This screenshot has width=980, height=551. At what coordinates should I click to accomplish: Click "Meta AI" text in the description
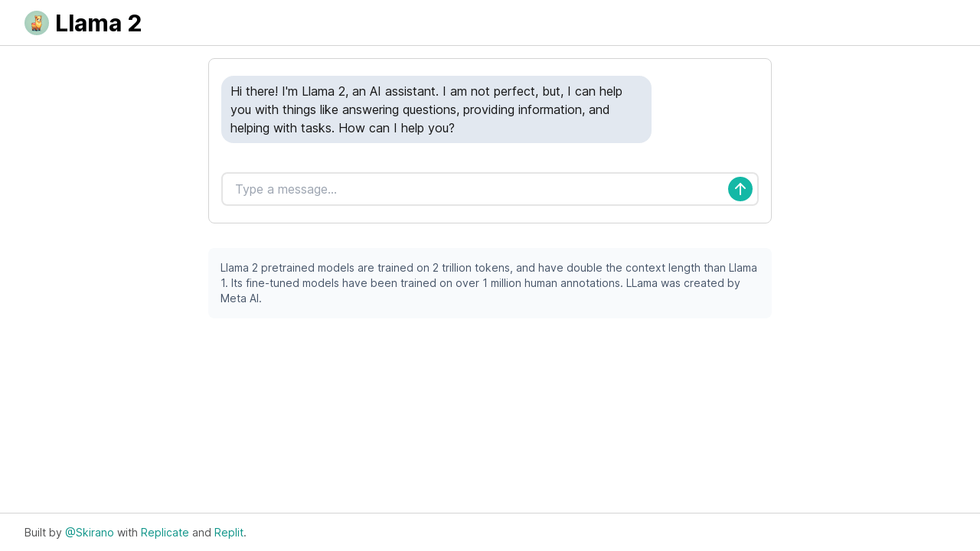(x=240, y=298)
